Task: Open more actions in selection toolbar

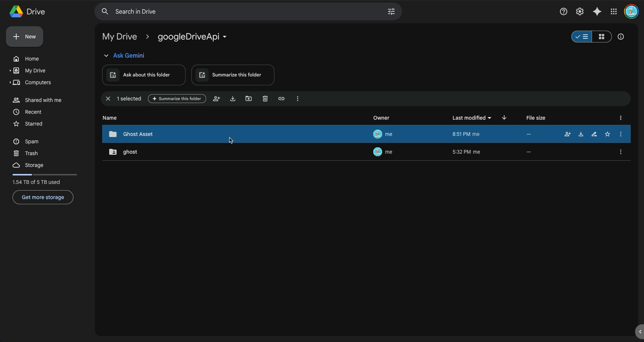Action: (x=298, y=99)
